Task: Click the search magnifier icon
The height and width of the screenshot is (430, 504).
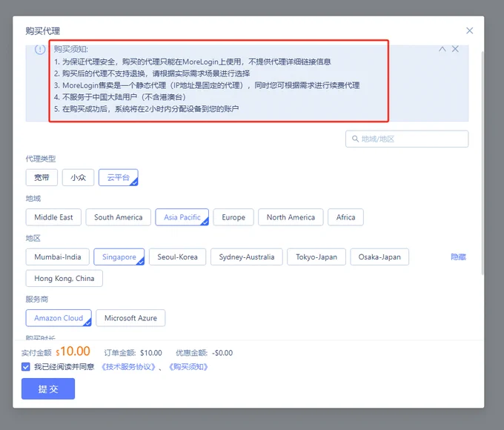Action: point(355,139)
